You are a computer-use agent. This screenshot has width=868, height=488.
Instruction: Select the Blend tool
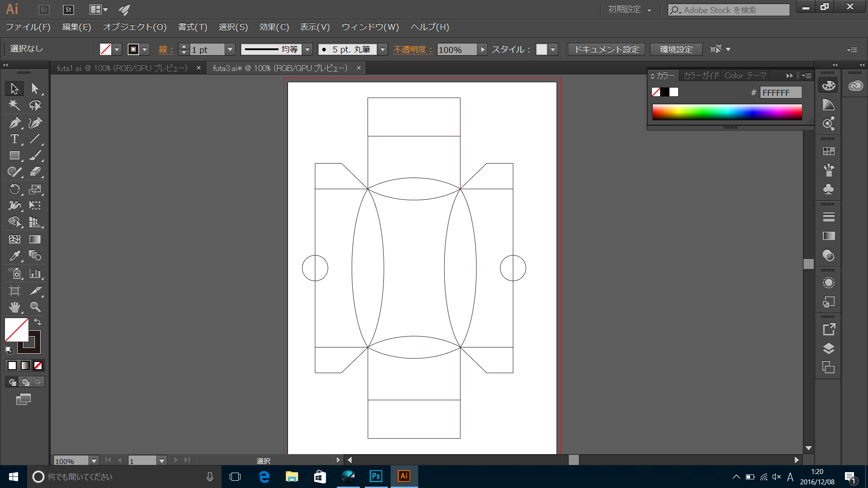(35, 256)
